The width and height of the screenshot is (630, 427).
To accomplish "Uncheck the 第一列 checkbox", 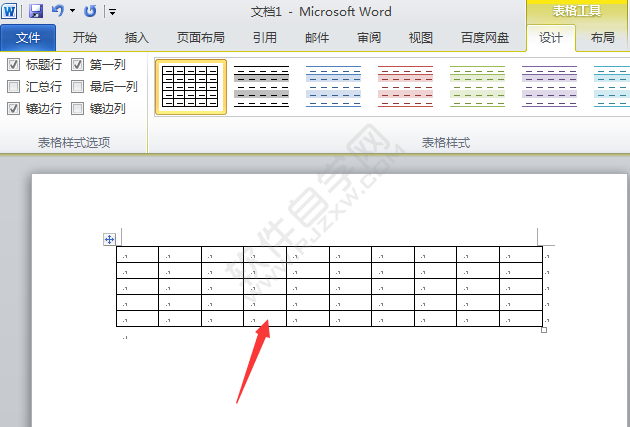I will coord(78,64).
